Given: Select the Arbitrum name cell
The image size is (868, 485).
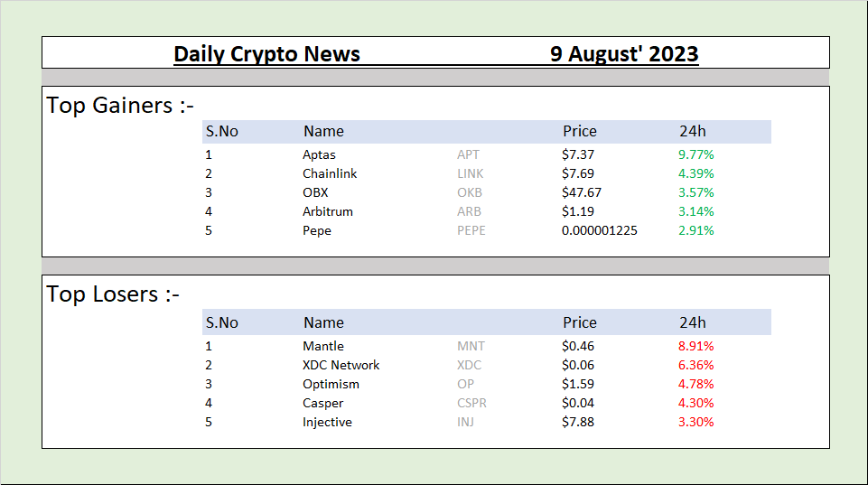Looking at the screenshot, I should pos(327,211).
